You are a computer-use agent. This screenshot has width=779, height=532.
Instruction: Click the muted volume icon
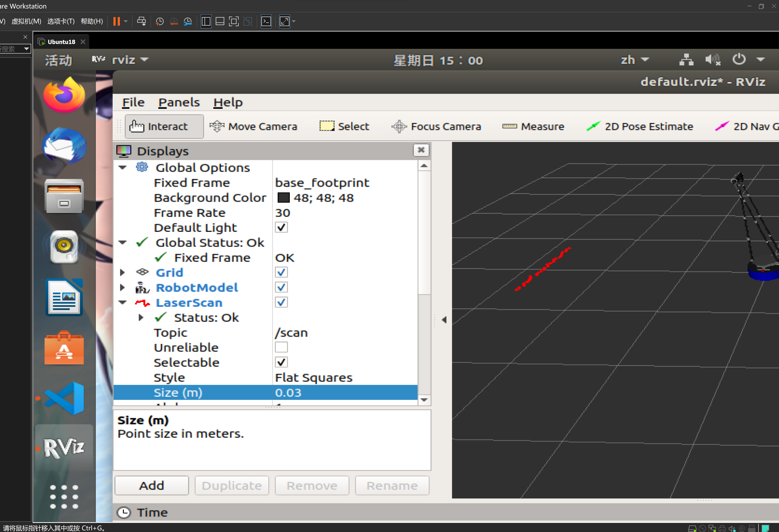pyautogui.click(x=713, y=60)
